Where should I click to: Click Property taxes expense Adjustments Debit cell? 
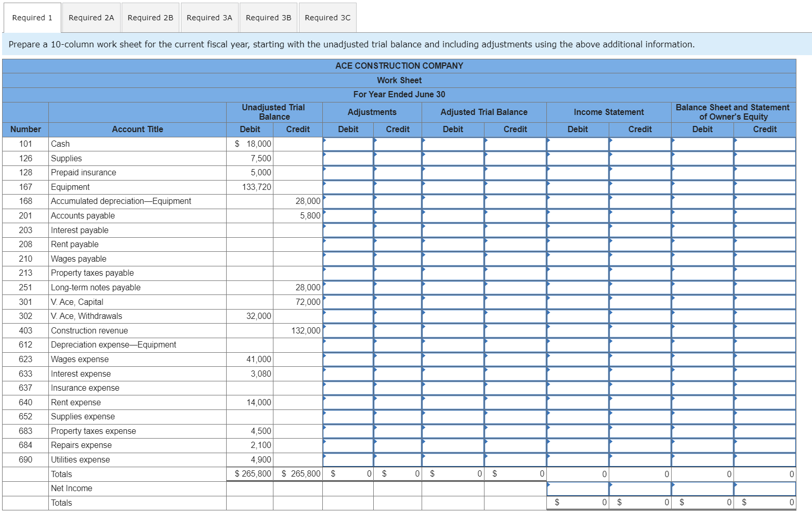(348, 431)
